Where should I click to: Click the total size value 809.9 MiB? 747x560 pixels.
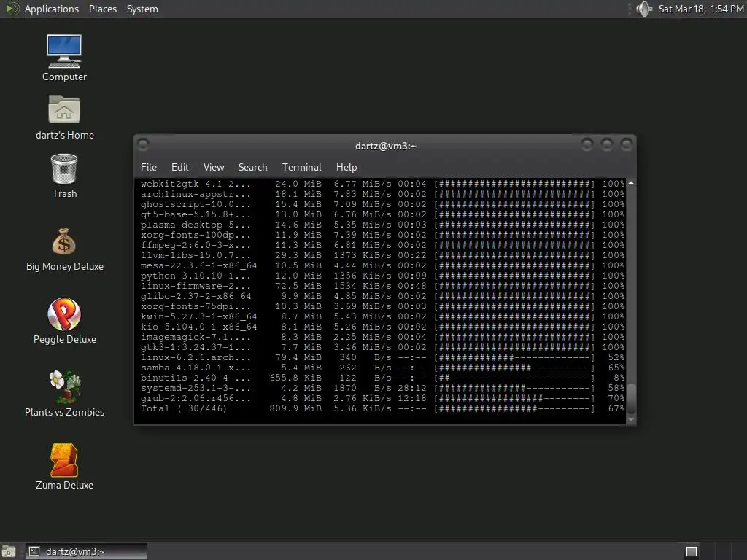295,408
